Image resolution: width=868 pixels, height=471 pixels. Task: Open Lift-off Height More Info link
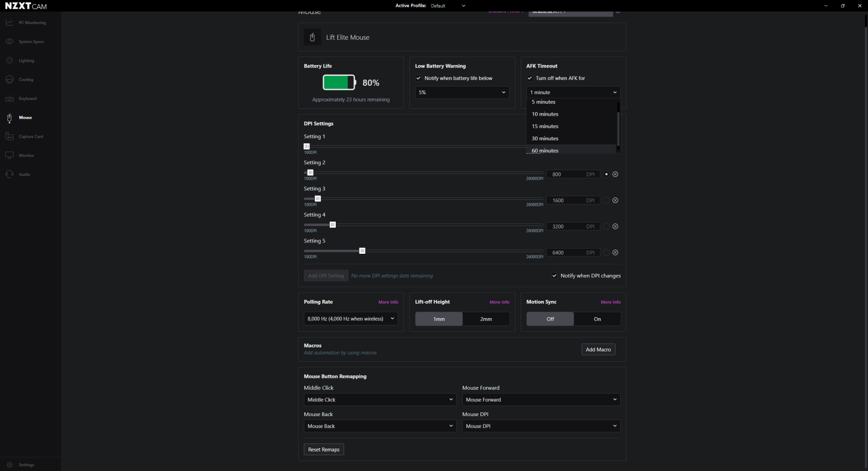coord(499,302)
